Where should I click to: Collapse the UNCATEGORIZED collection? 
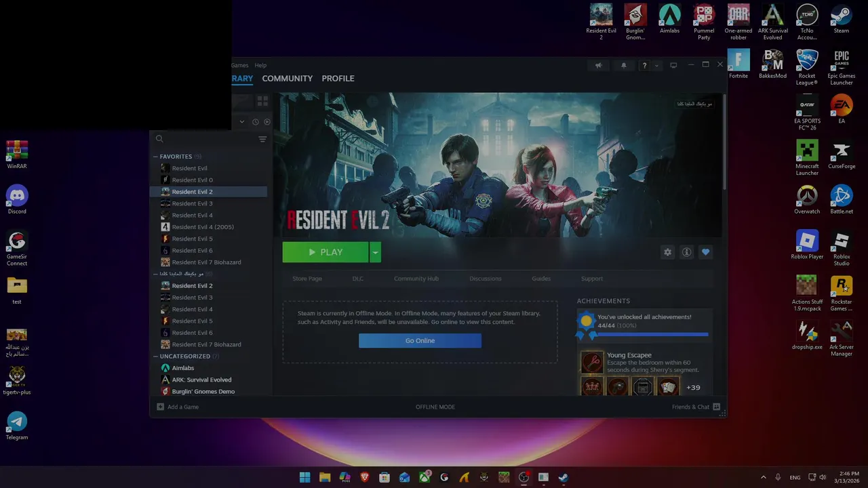tap(155, 356)
